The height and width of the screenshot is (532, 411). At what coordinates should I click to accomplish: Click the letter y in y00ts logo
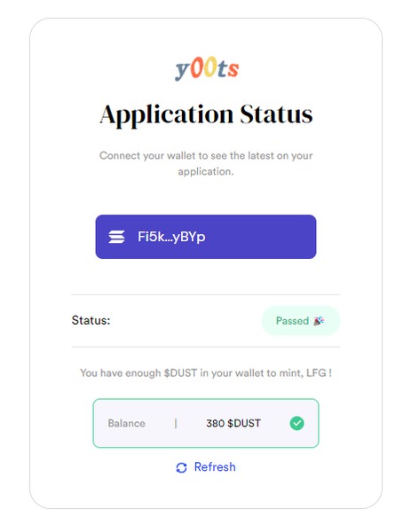coord(182,71)
